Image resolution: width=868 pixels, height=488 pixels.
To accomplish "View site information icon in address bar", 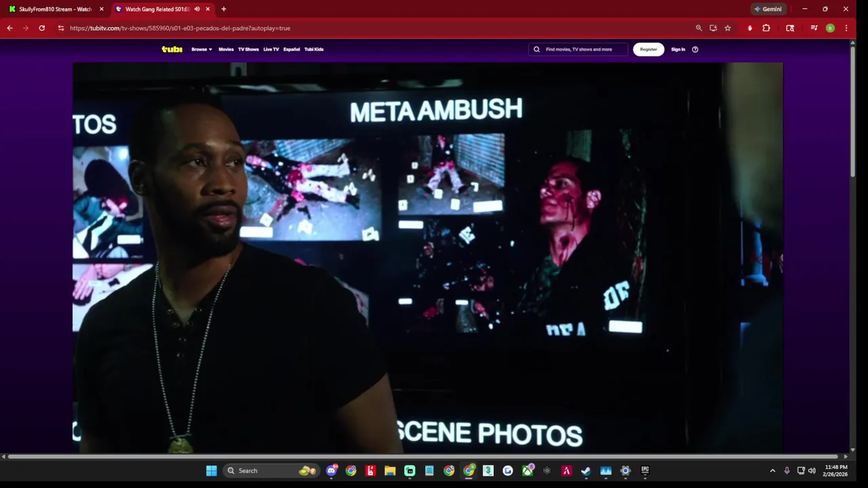I will click(61, 28).
